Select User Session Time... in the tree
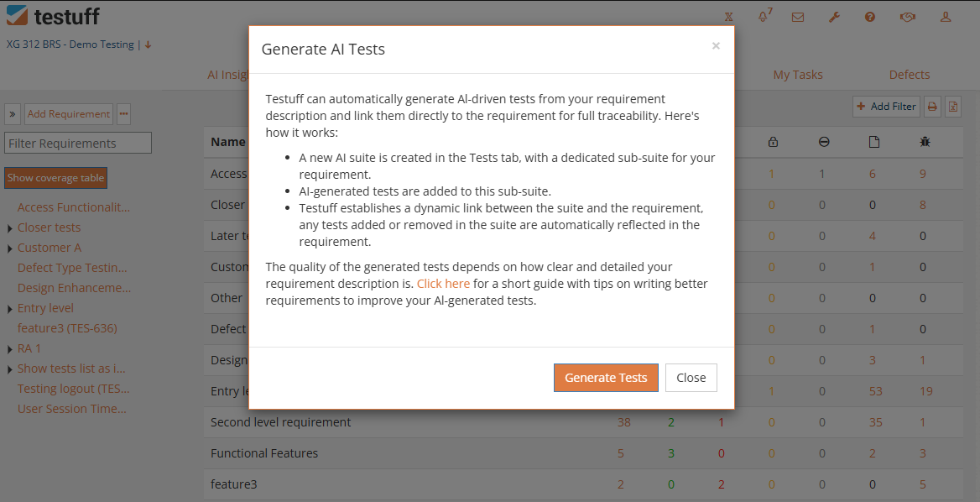Viewport: 980px width, 502px height. pos(72,408)
